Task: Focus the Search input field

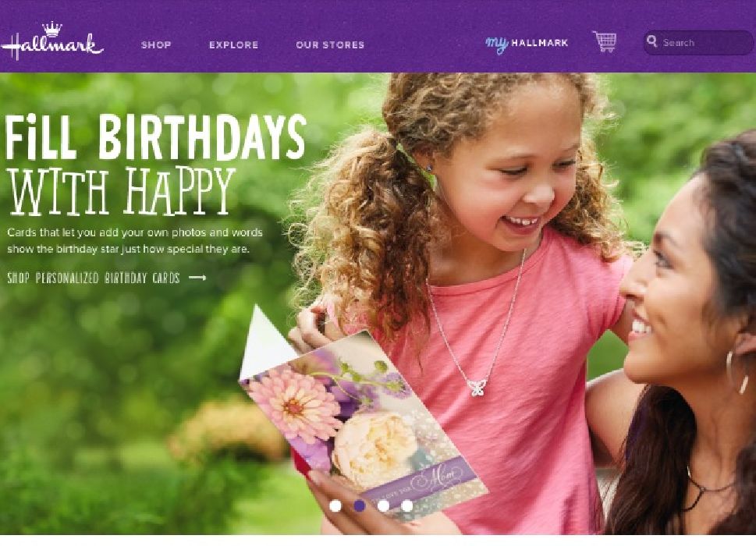Action: coord(698,42)
